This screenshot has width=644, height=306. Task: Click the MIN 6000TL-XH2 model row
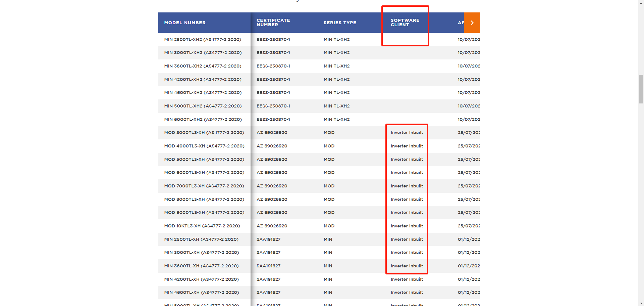203,119
